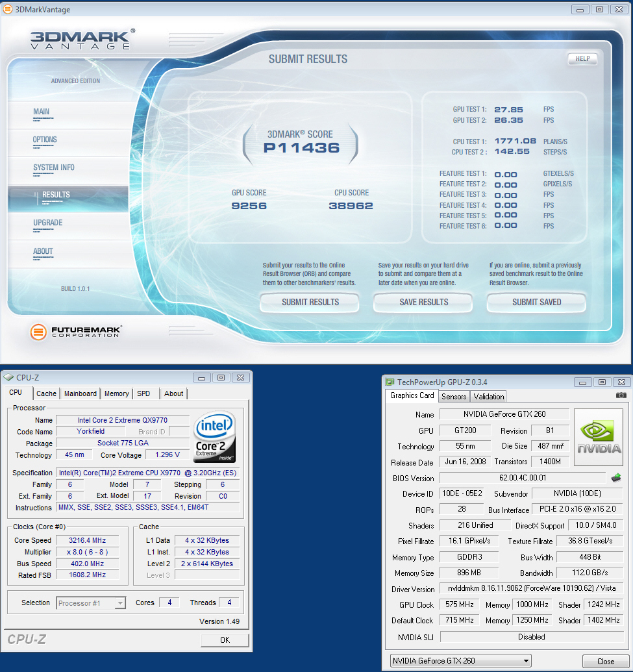Switch to the Sensors tab in GPU-Z
The width and height of the screenshot is (633, 672).
point(454,397)
